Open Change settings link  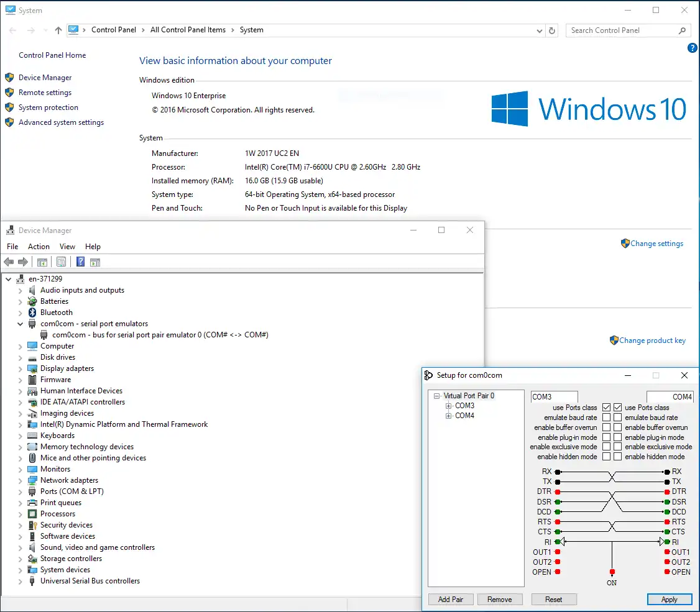[x=656, y=244]
